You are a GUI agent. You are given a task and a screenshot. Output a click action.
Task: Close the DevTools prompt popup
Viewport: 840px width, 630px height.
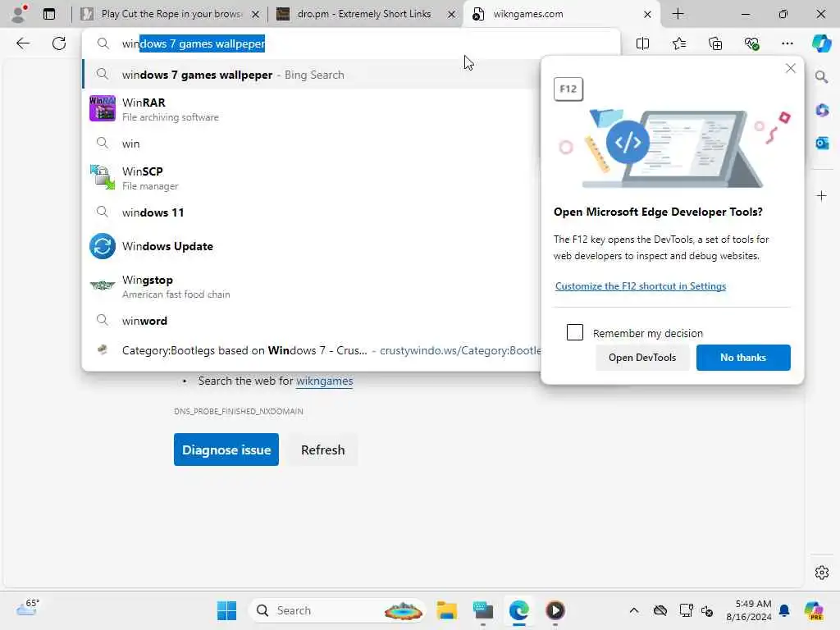point(790,68)
